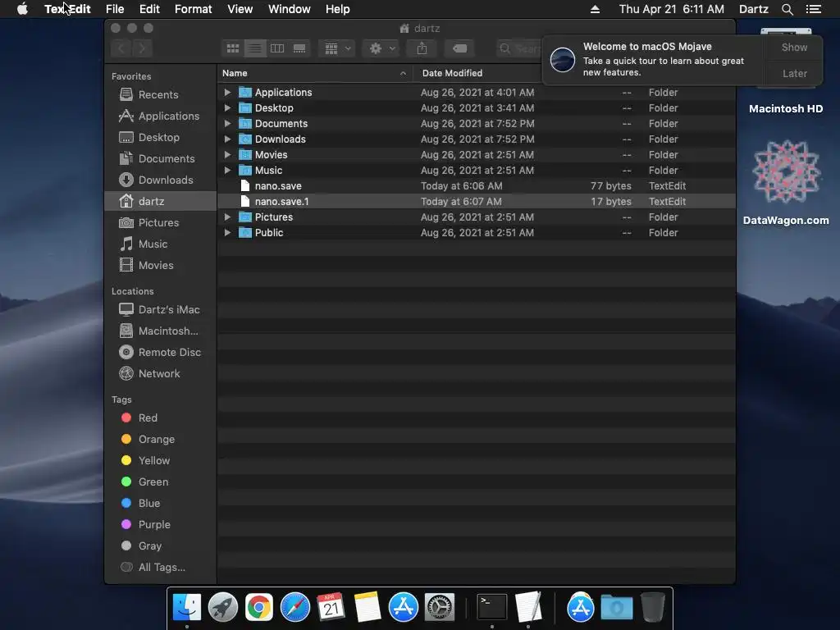Open Notification Center from the menu bar

pos(813,9)
